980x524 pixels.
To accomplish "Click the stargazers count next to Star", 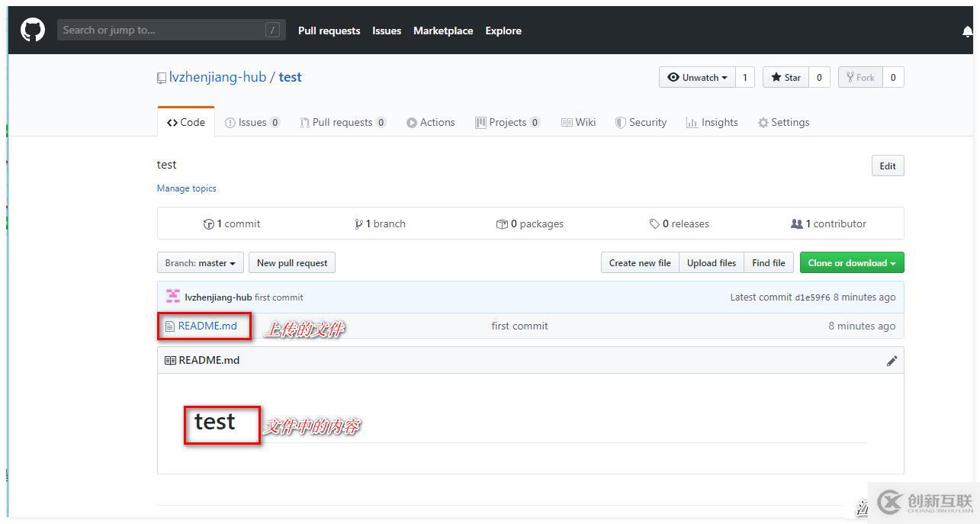I will click(x=819, y=77).
